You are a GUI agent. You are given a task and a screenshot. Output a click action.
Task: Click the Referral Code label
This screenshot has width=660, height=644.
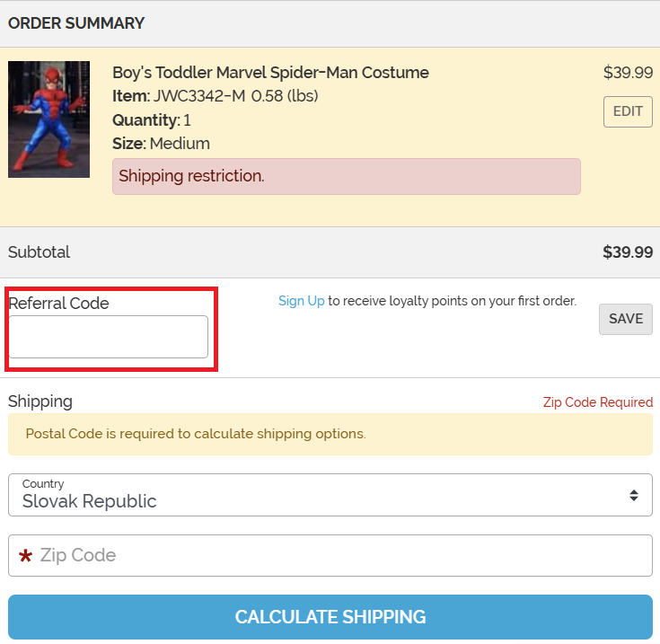(x=58, y=304)
